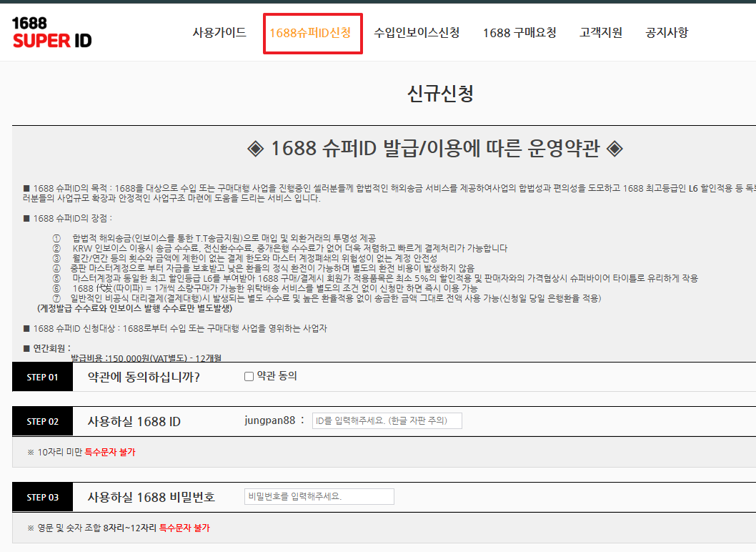Click advantage ⑤ '마스터계정과 동일한 최고' line

(x=375, y=278)
